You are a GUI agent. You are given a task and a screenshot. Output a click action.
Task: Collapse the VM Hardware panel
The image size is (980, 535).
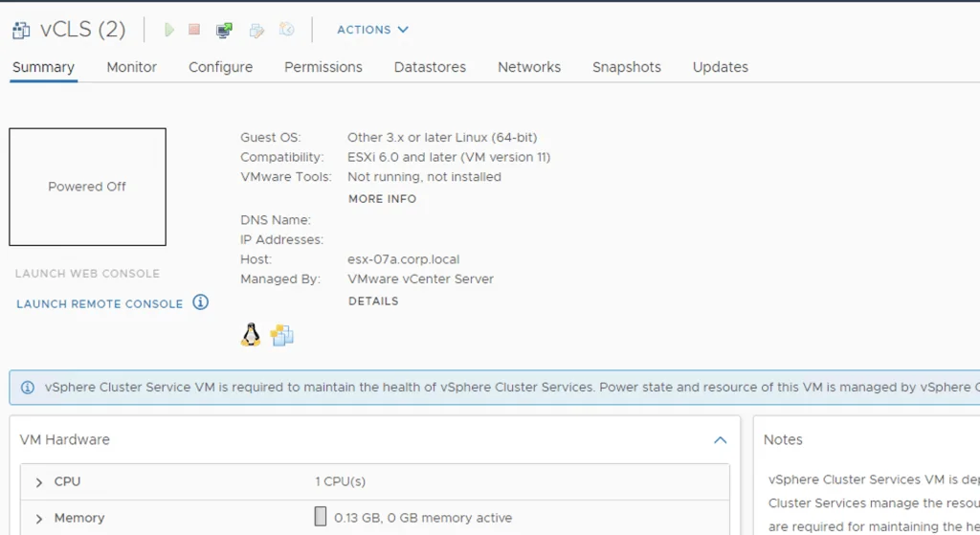(720, 440)
